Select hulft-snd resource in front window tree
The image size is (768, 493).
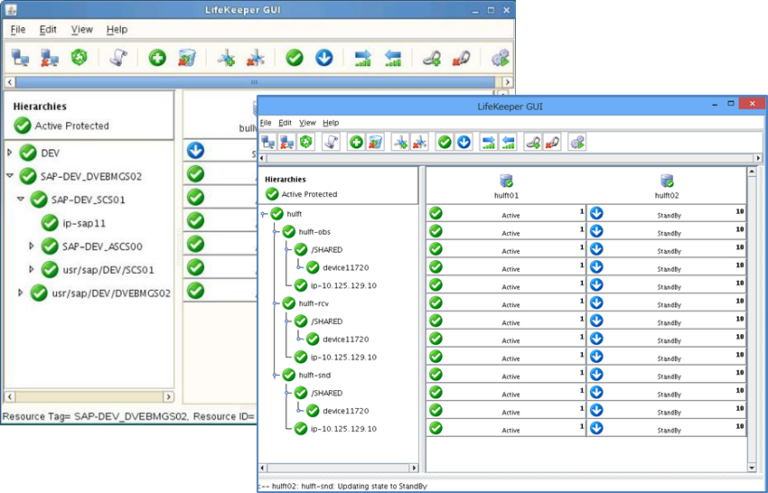pos(314,375)
